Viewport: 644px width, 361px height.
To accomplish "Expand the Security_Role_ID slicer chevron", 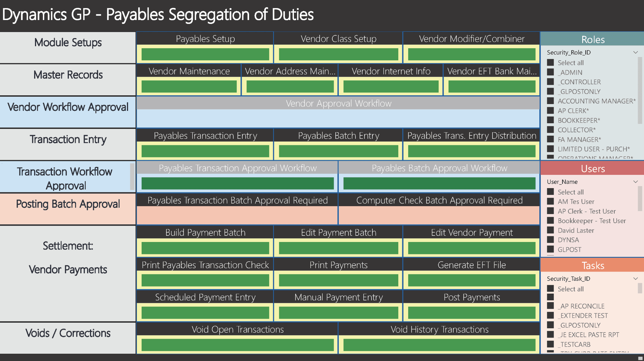I will (635, 52).
